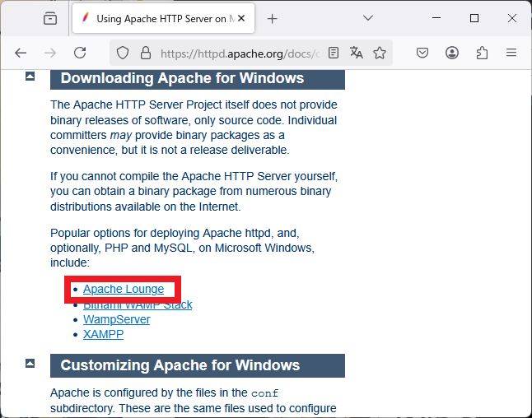Maximize the Firefox window
The image size is (532, 418).
[x=474, y=18]
